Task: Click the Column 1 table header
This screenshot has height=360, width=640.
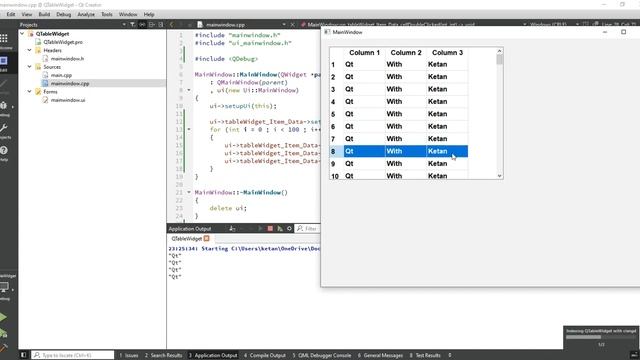Action: coord(364,53)
